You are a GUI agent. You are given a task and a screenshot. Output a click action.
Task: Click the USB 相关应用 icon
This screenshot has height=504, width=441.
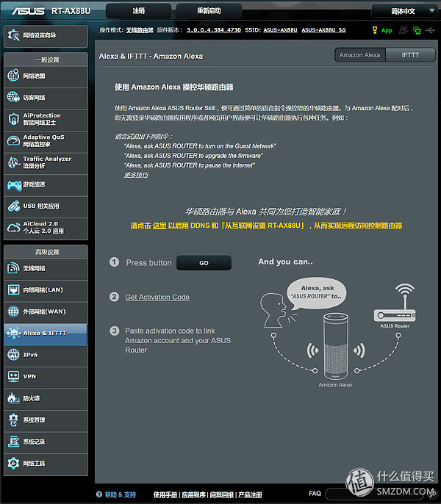point(13,206)
